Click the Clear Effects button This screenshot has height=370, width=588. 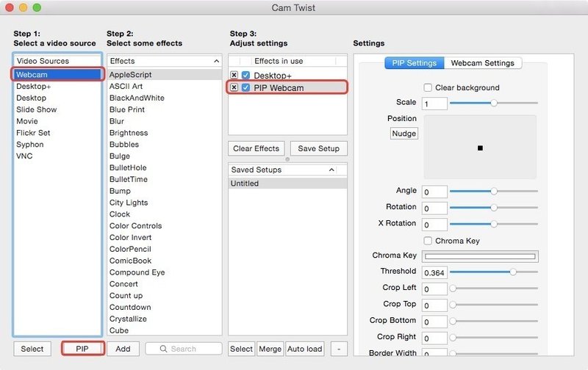(256, 148)
